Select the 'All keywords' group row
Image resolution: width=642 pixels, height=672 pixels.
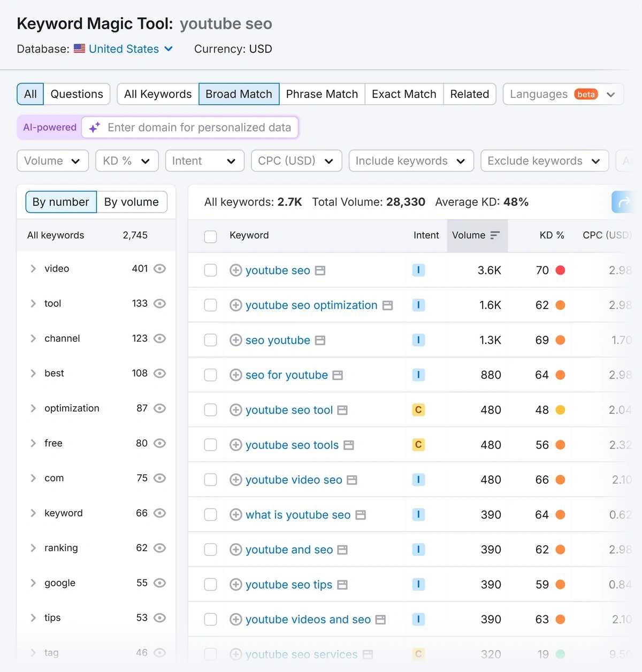(96, 235)
